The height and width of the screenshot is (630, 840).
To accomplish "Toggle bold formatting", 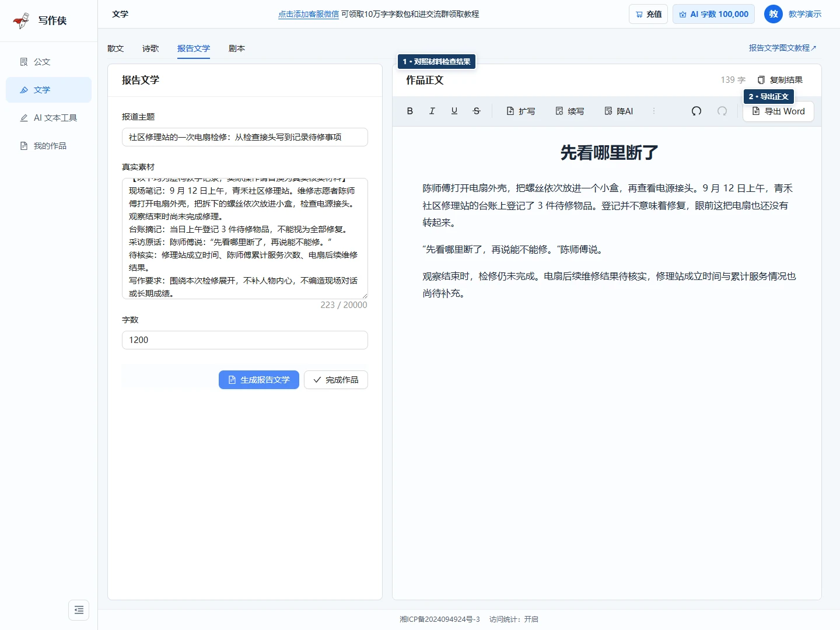I will [x=410, y=111].
